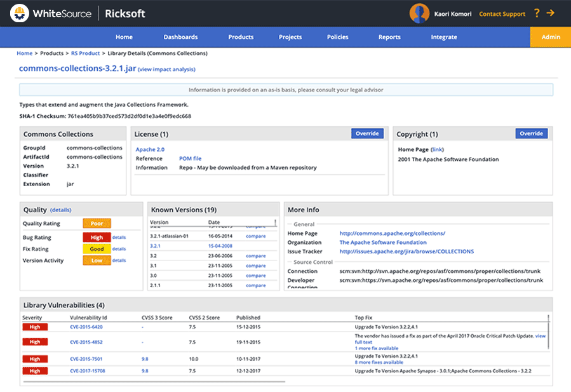Image resolution: width=571 pixels, height=392 pixels.
Task: Click the 9.8 CVSS 3 score for CVE-2017-15708
Action: [145, 371]
